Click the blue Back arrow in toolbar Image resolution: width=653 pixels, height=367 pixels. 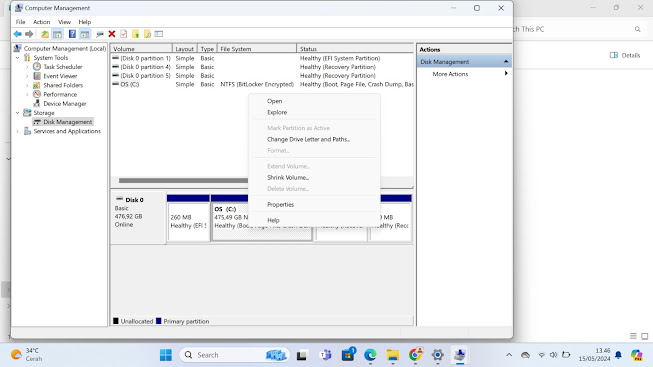17,34
